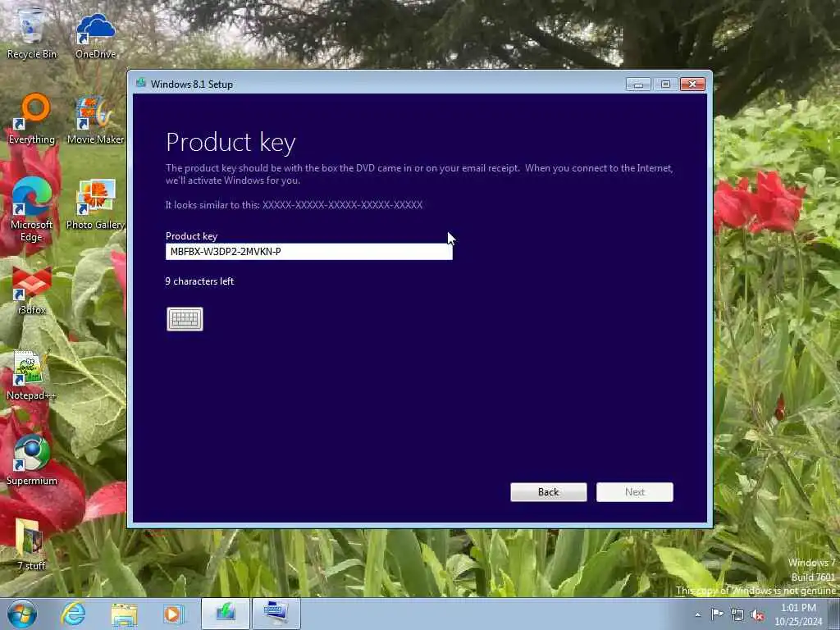The height and width of the screenshot is (630, 840).
Task: Maximize the Windows 8.1 Setup window
Action: (665, 84)
